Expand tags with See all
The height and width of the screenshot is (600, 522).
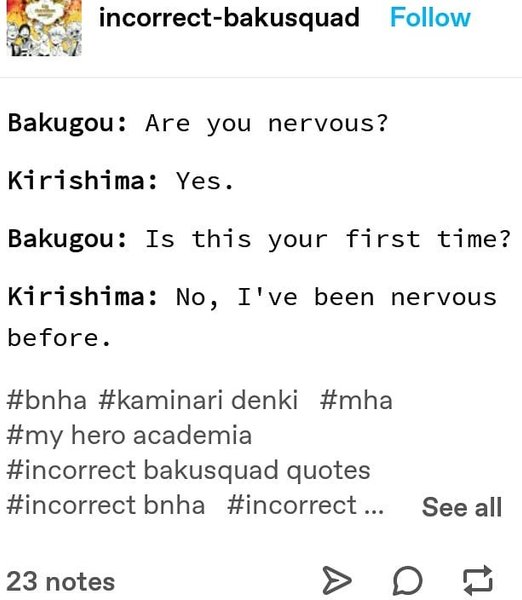[462, 507]
